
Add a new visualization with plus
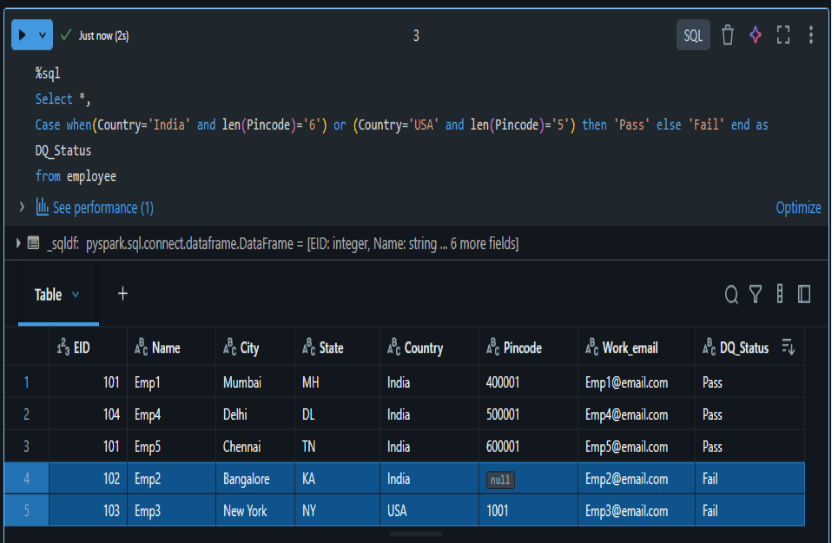123,294
